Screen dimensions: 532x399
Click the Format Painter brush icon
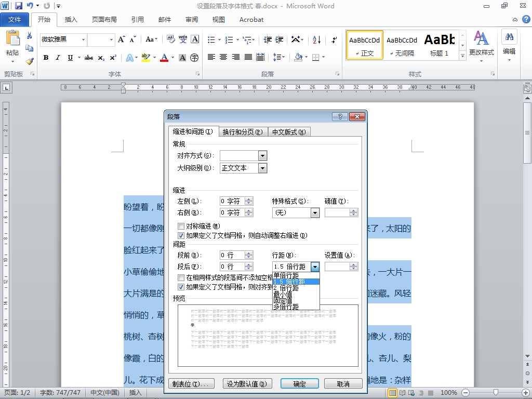pos(30,61)
